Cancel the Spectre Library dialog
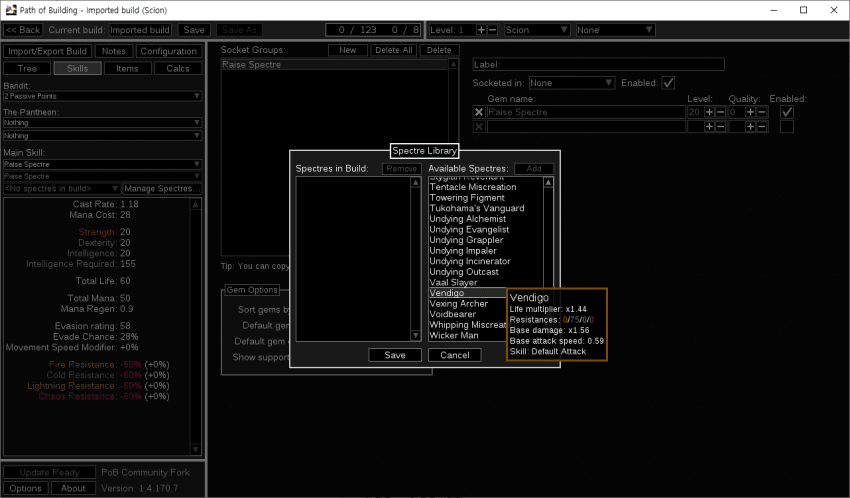The height and width of the screenshot is (498, 850). click(x=454, y=355)
